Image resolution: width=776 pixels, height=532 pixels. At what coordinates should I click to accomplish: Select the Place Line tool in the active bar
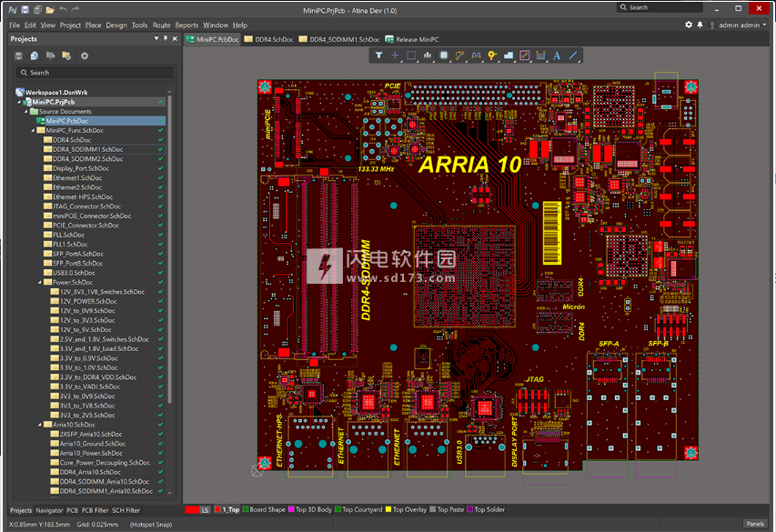(x=573, y=55)
